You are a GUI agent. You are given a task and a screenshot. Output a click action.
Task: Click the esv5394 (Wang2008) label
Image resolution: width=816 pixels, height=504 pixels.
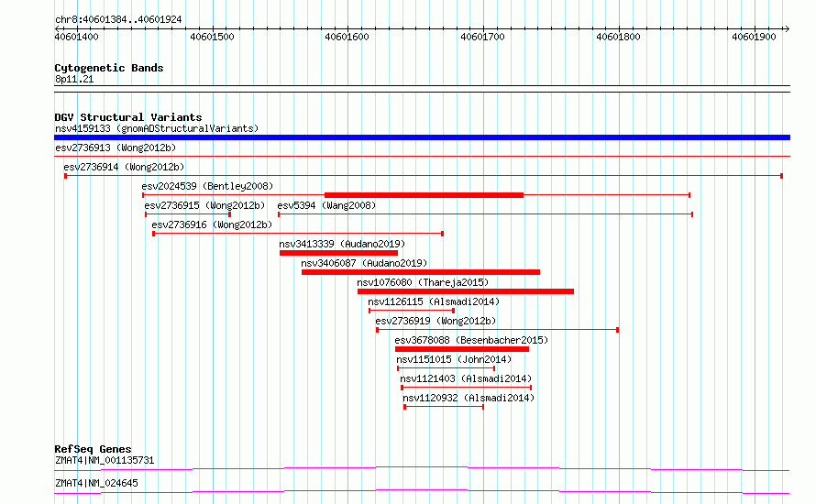(x=326, y=205)
